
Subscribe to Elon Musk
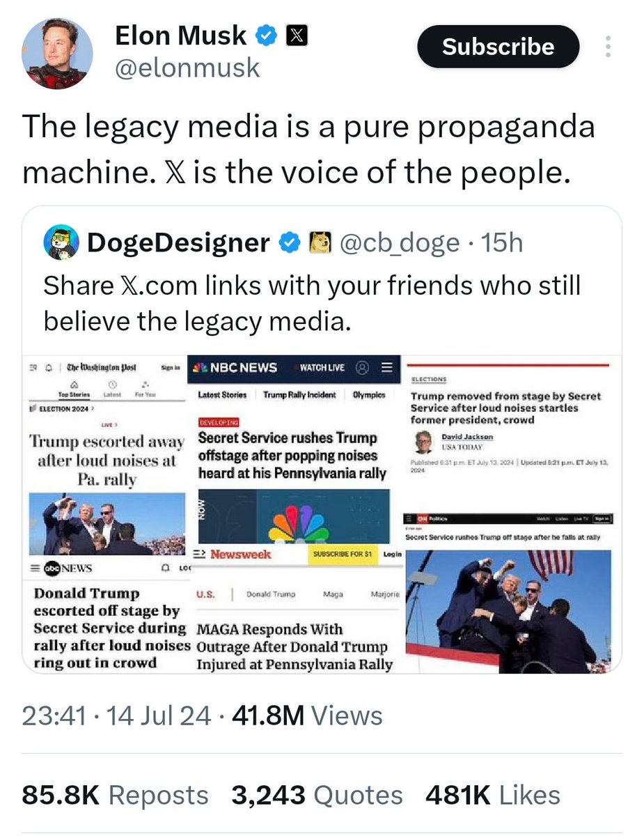coord(498,47)
